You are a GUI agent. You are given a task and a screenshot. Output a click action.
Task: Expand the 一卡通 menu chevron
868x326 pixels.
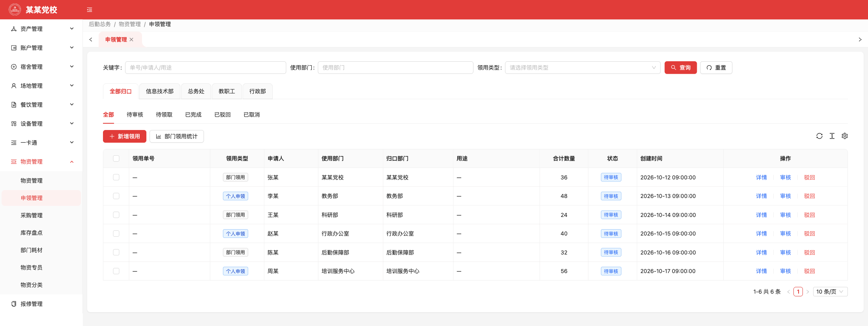click(x=72, y=142)
